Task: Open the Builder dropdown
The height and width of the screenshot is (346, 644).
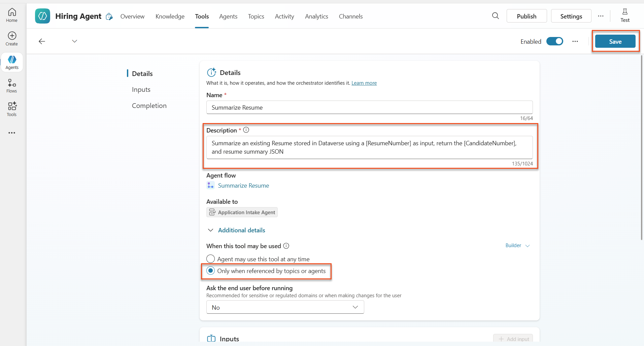Action: [517, 245]
